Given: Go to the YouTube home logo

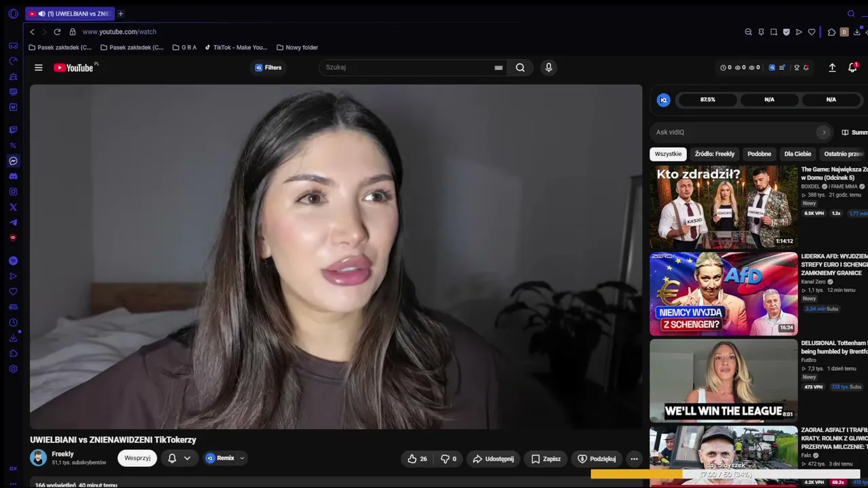Looking at the screenshot, I should pos(74,68).
